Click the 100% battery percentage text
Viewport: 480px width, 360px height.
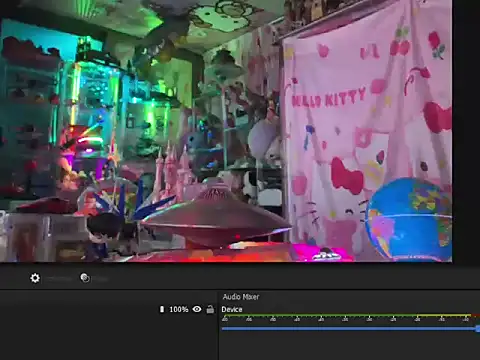coord(179,309)
